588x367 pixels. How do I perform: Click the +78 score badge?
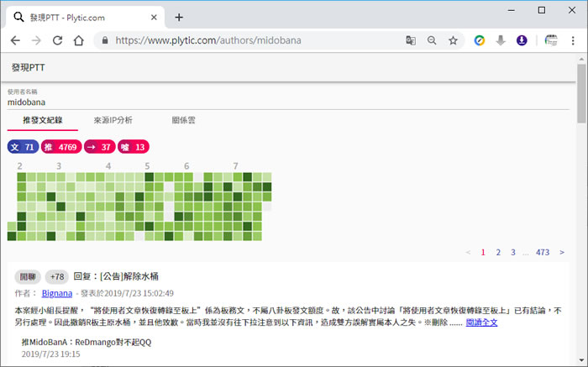tap(57, 276)
